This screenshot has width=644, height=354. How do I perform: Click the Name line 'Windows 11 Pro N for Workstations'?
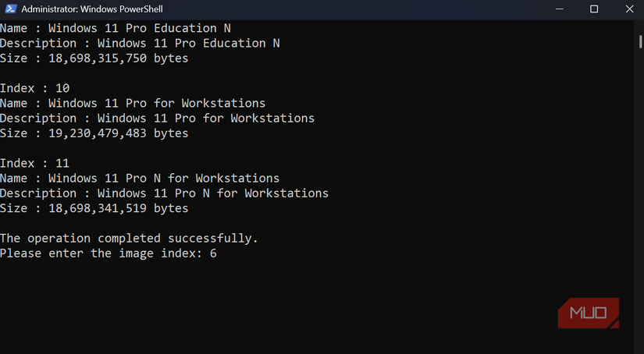140,178
